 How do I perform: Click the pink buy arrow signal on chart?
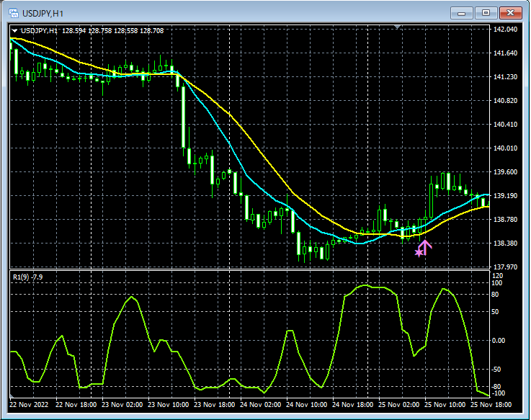(426, 247)
